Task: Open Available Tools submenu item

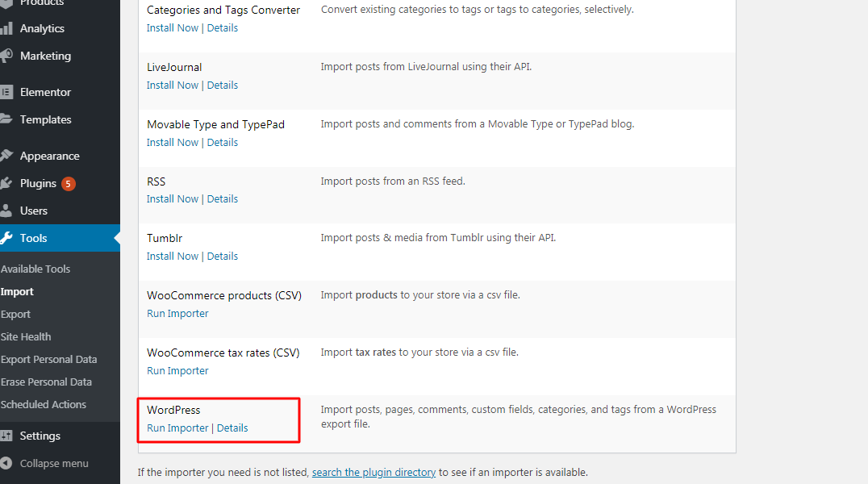Action: coord(35,269)
